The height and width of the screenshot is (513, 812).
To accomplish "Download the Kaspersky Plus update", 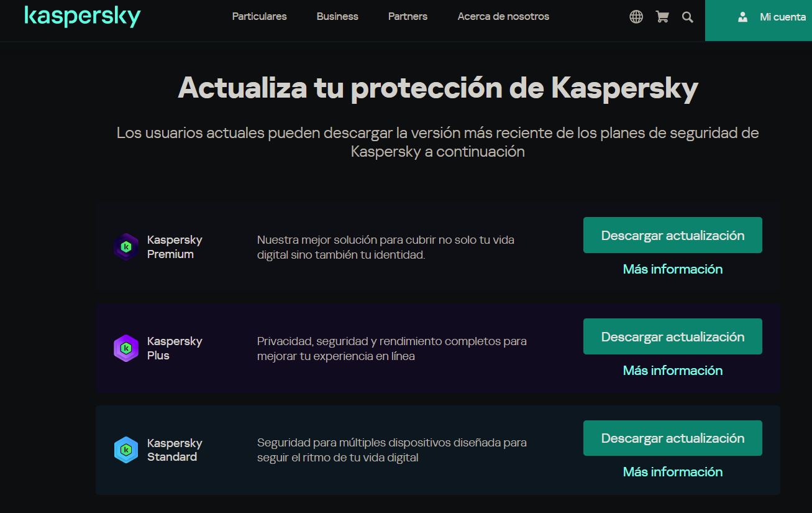I will 673,336.
